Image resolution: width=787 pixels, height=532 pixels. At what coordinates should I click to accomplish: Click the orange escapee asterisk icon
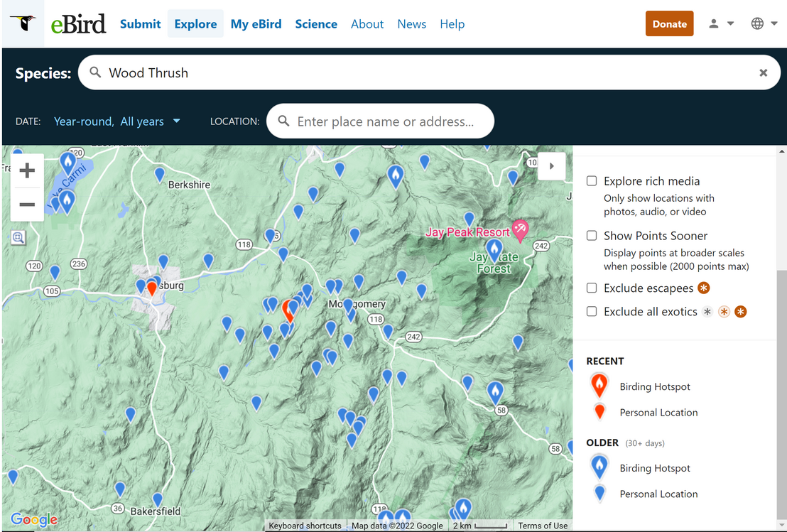point(704,288)
